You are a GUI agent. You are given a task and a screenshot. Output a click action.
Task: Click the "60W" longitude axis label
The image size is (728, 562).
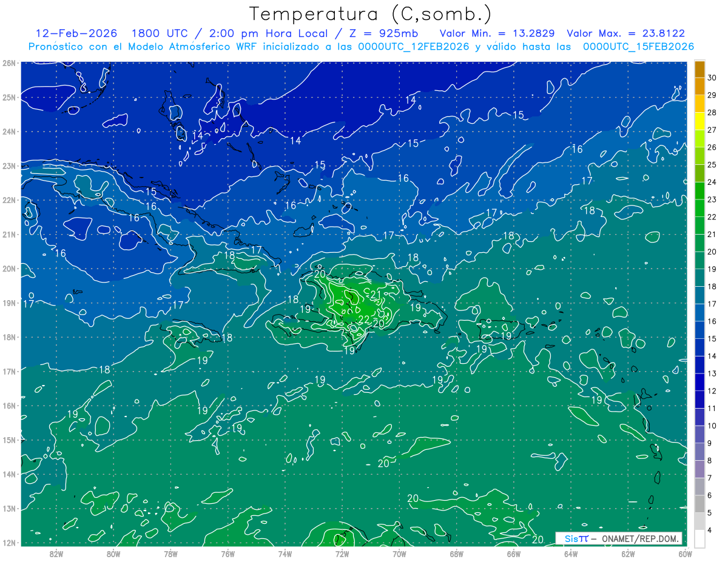(x=684, y=554)
